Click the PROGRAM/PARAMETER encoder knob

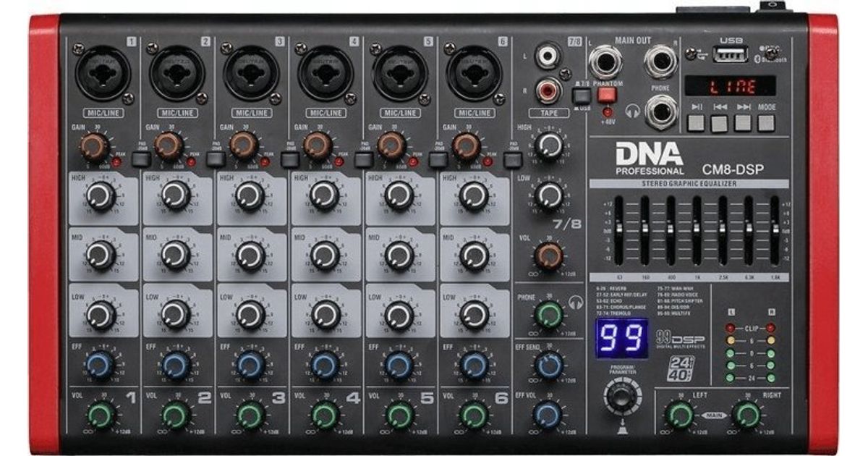click(619, 397)
